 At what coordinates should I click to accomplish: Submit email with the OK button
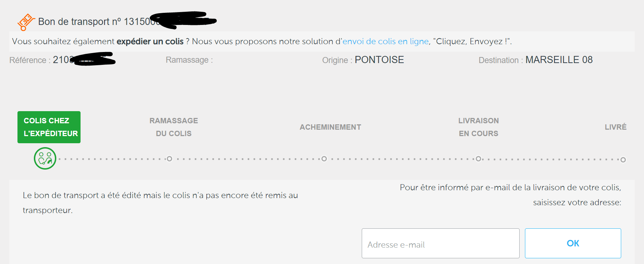(x=573, y=243)
